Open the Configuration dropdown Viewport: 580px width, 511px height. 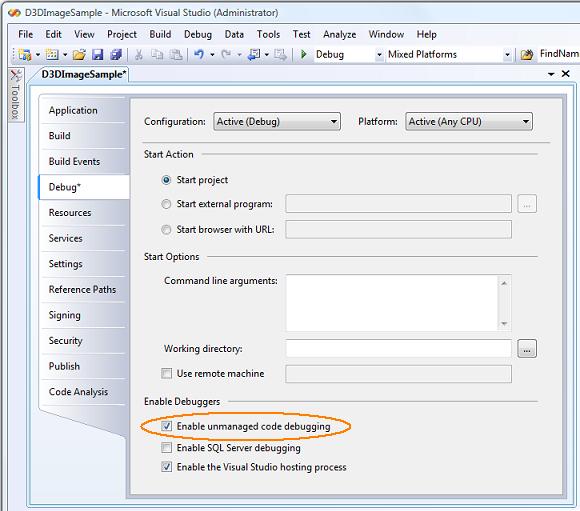click(277, 121)
